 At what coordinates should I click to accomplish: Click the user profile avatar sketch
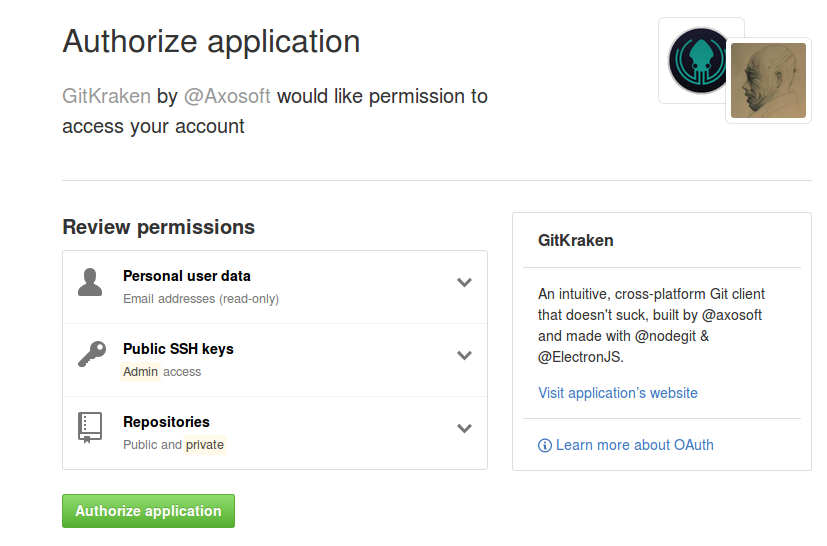[x=768, y=81]
